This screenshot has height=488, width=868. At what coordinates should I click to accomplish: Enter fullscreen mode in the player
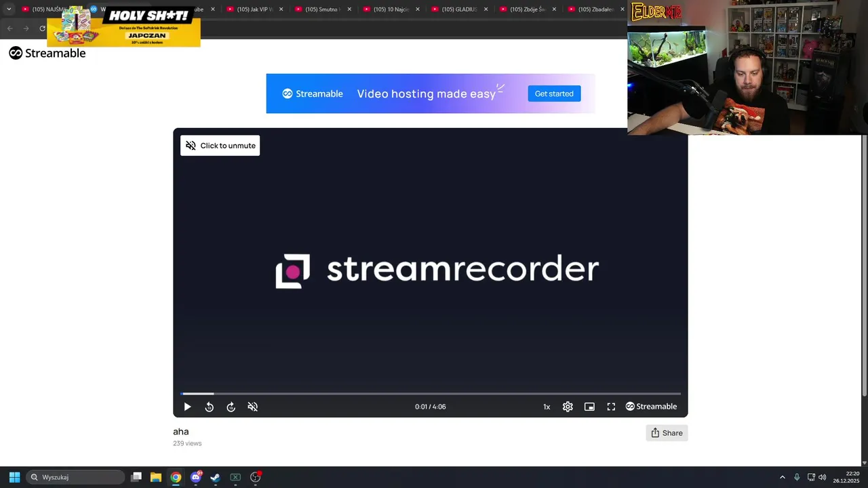[x=611, y=407]
